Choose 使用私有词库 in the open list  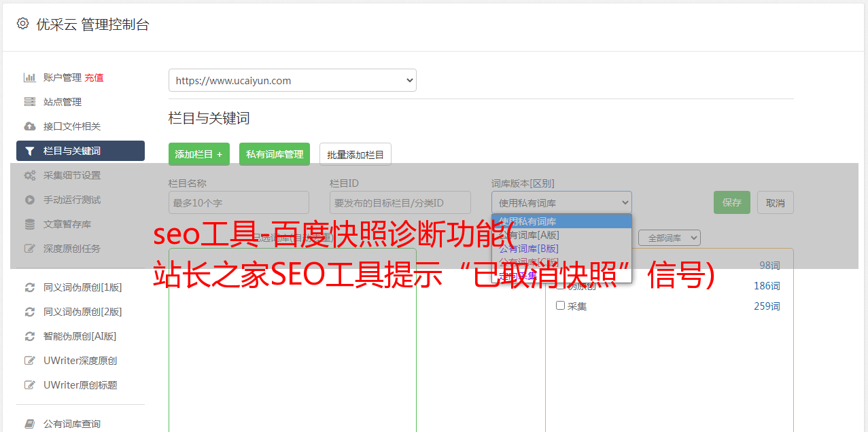point(561,221)
